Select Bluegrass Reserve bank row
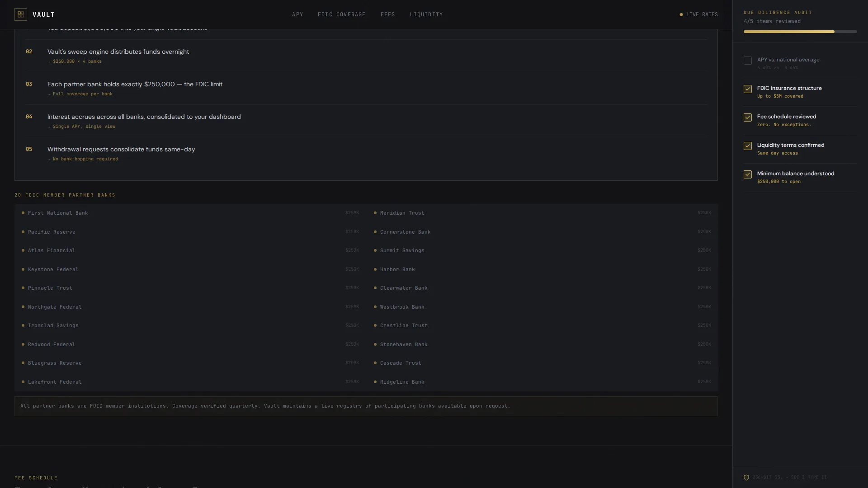The width and height of the screenshot is (868, 488). click(190, 363)
